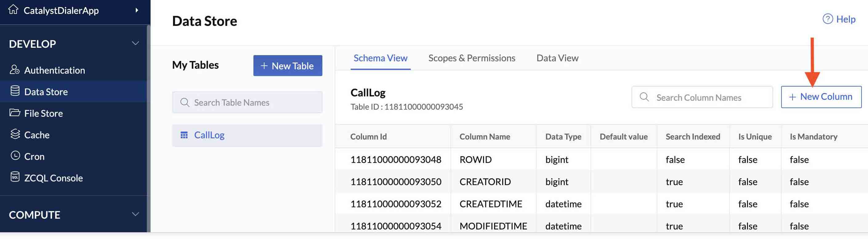Click the Cache layers icon
Image resolution: width=868 pixels, height=239 pixels.
15,134
